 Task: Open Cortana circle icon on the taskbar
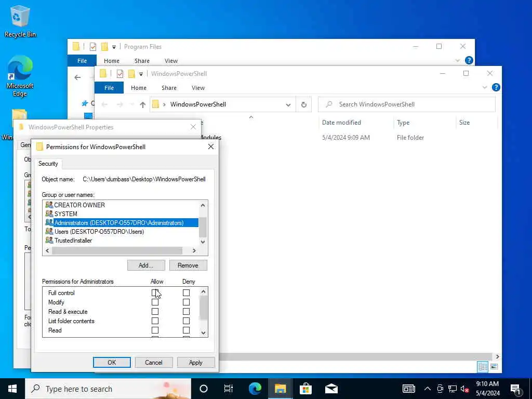click(204, 389)
